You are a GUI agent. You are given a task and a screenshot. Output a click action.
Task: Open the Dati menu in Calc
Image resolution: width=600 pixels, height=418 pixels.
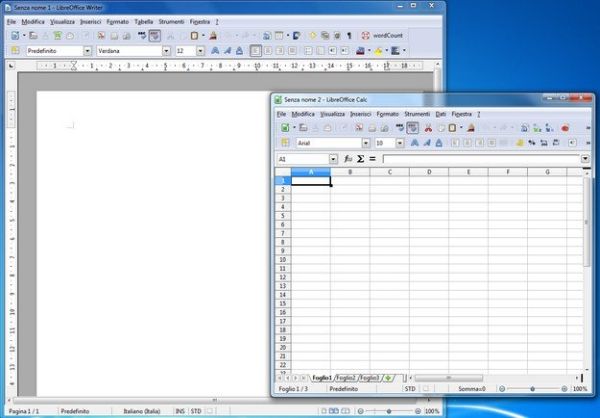click(x=441, y=114)
